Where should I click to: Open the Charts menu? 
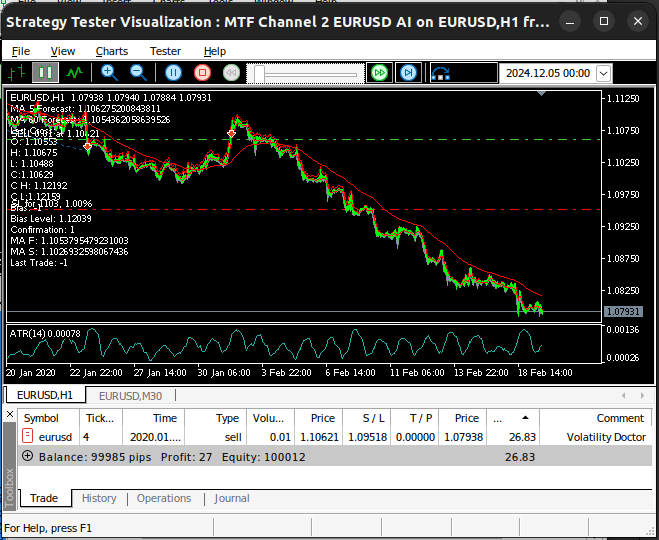click(112, 51)
